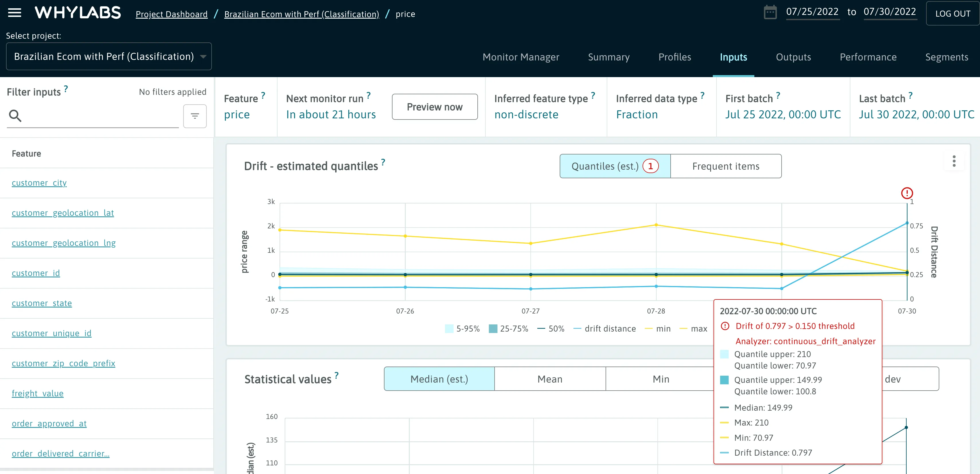Open the Monitor Manager tab
The image size is (980, 474).
pos(520,57)
